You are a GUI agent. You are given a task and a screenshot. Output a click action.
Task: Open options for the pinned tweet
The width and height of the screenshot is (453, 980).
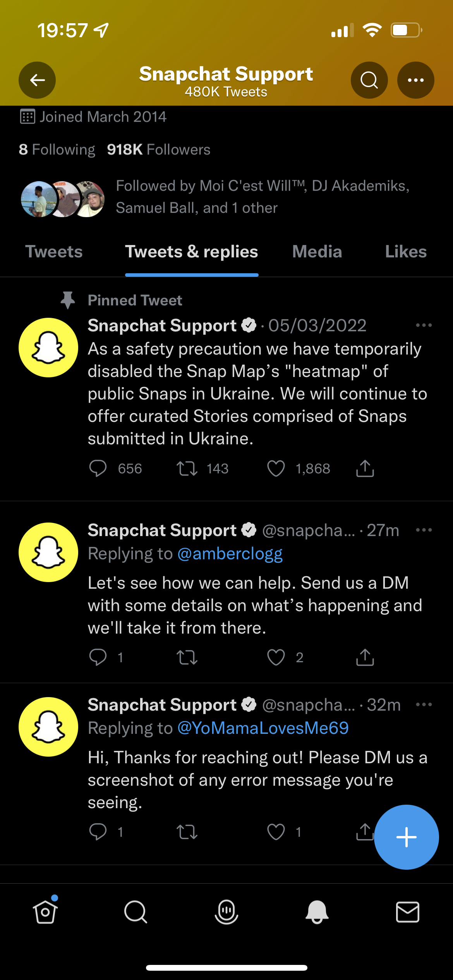(x=424, y=325)
